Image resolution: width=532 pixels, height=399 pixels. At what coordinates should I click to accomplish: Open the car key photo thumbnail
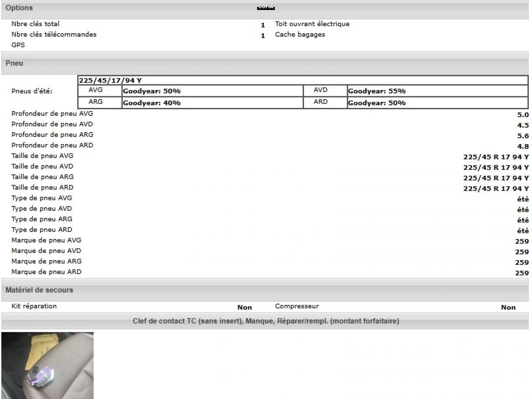pos(47,365)
